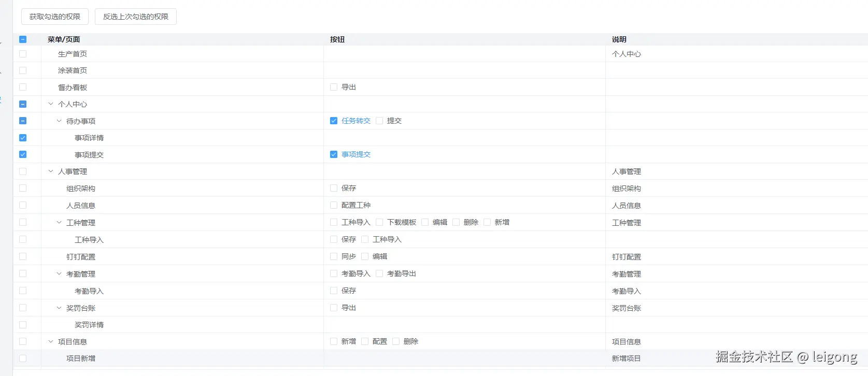Click the 反选上次勾选的权限 button

136,17
